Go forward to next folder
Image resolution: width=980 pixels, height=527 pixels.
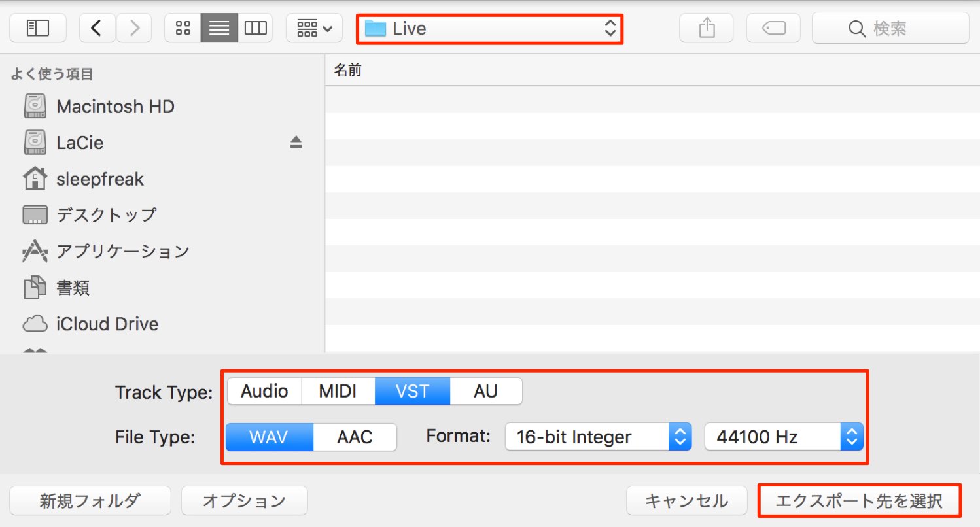click(x=134, y=28)
